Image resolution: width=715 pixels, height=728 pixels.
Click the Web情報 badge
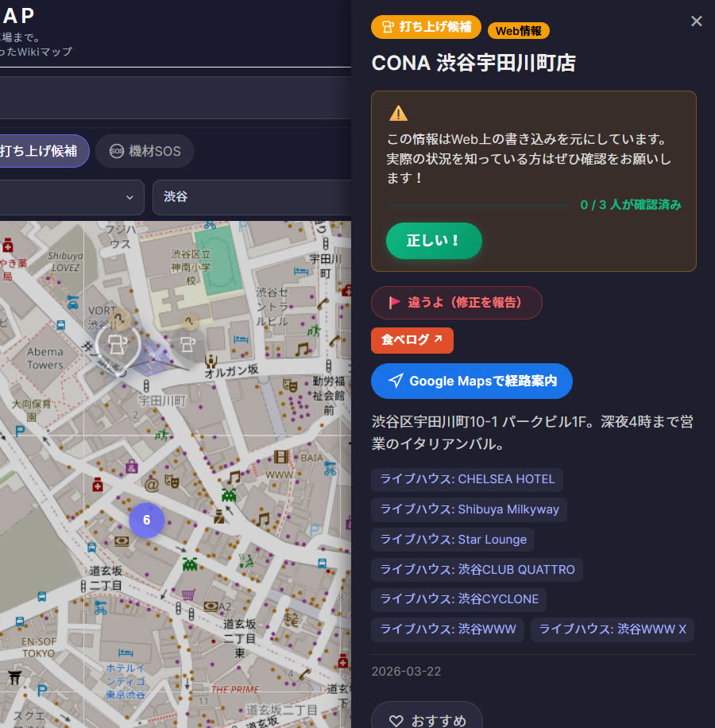pyautogui.click(x=518, y=31)
